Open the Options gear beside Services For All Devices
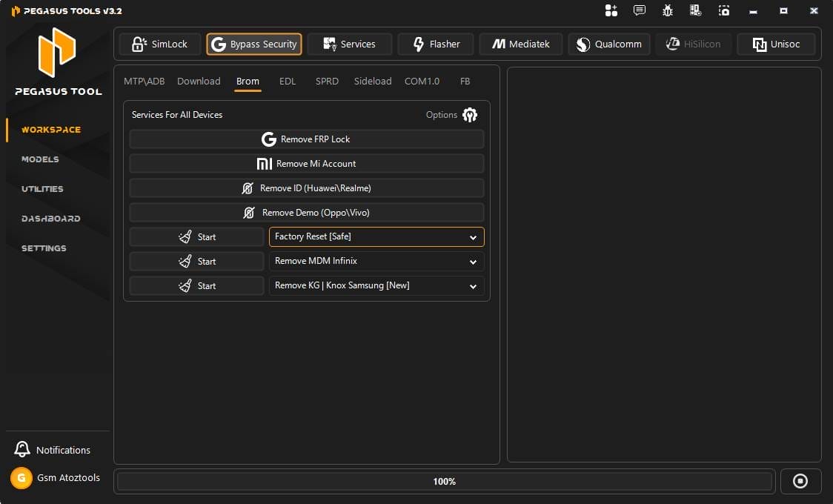The height and width of the screenshot is (504, 833). pyautogui.click(x=470, y=115)
